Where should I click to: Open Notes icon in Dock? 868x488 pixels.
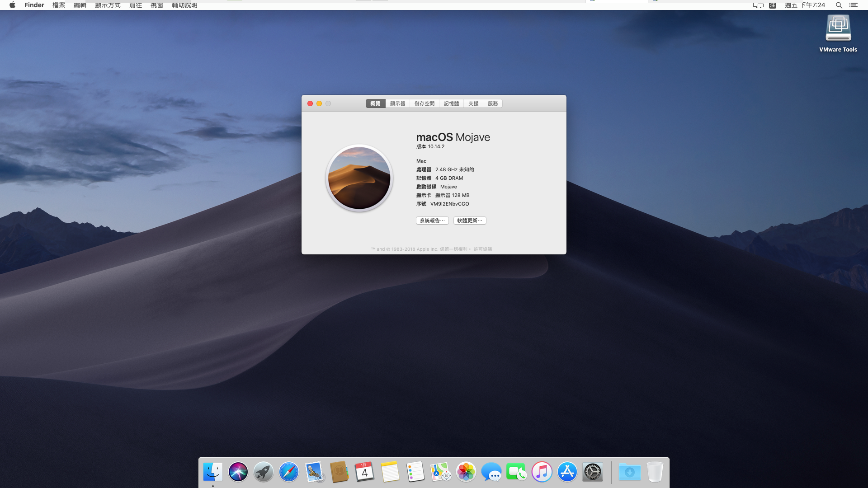[390, 472]
